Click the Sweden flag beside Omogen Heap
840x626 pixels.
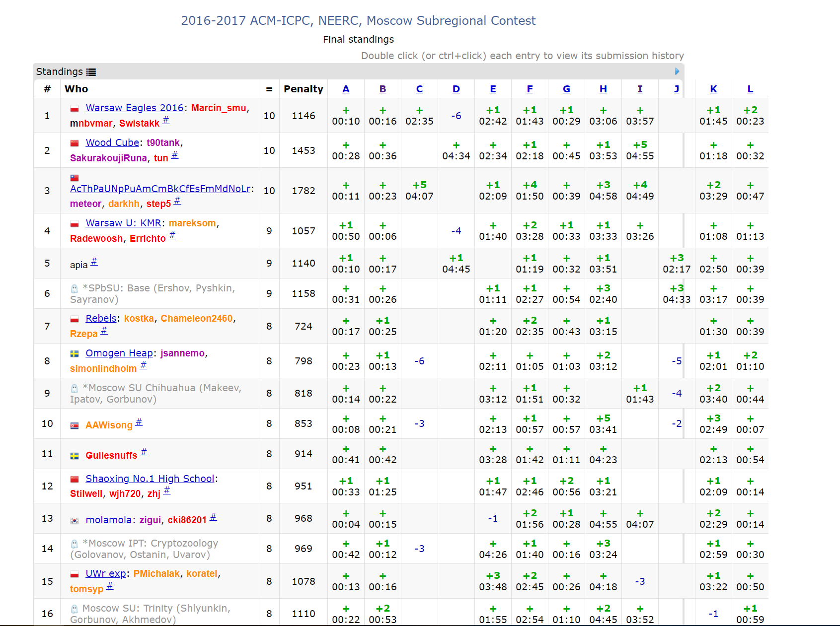[75, 354]
